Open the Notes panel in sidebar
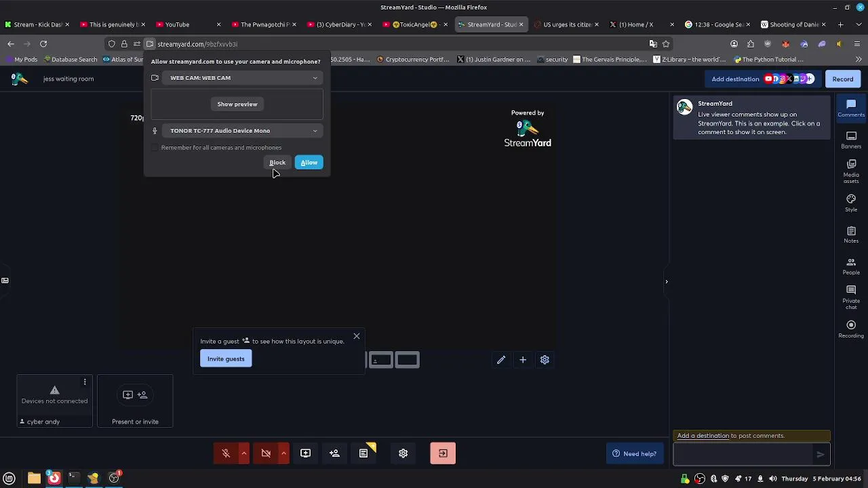 [851, 235]
